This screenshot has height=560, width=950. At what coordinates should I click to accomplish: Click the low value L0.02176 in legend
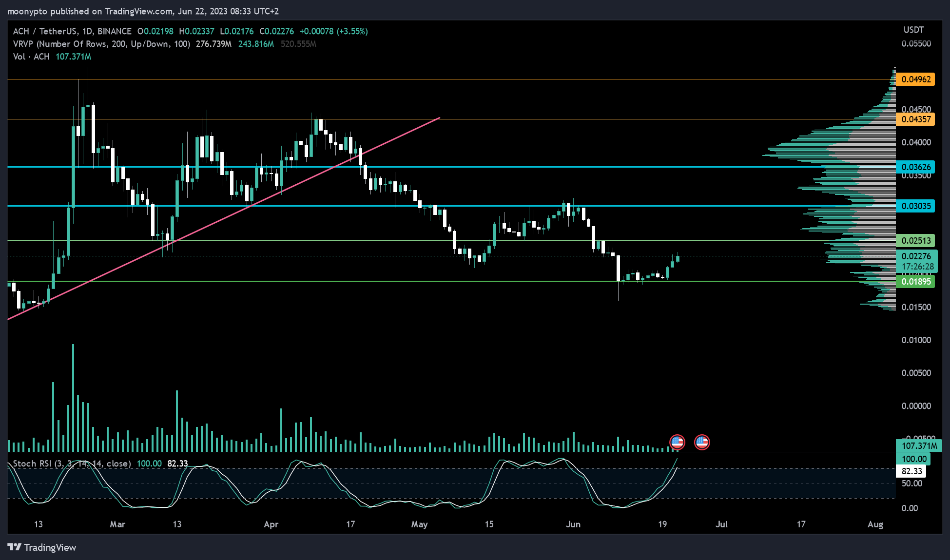[236, 31]
